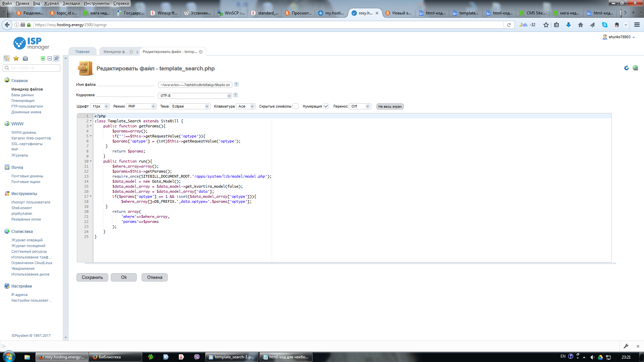644x362 pixels.
Task: Open line wrap dropdown set to Off
Action: 360,106
